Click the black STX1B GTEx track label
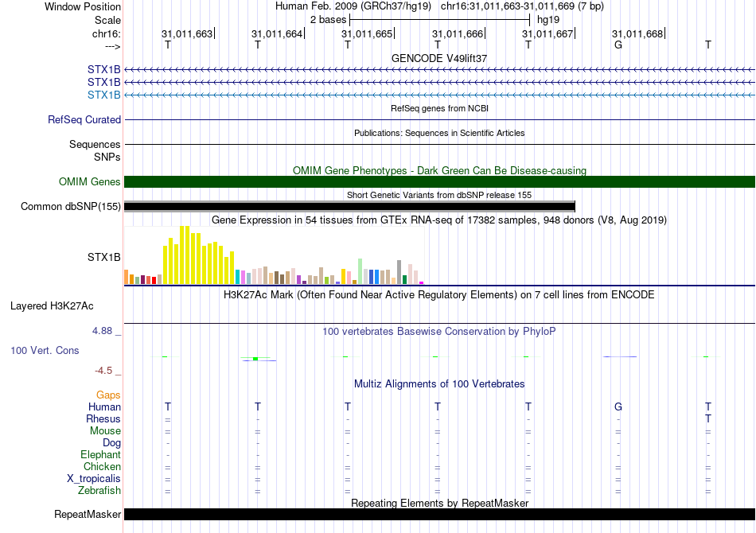This screenshot has height=533, width=756. tap(103, 257)
